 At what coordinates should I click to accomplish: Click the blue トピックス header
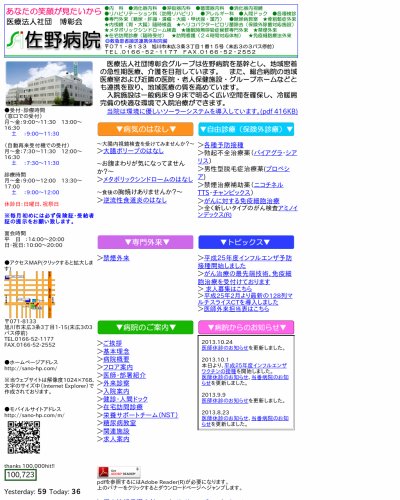click(x=246, y=242)
